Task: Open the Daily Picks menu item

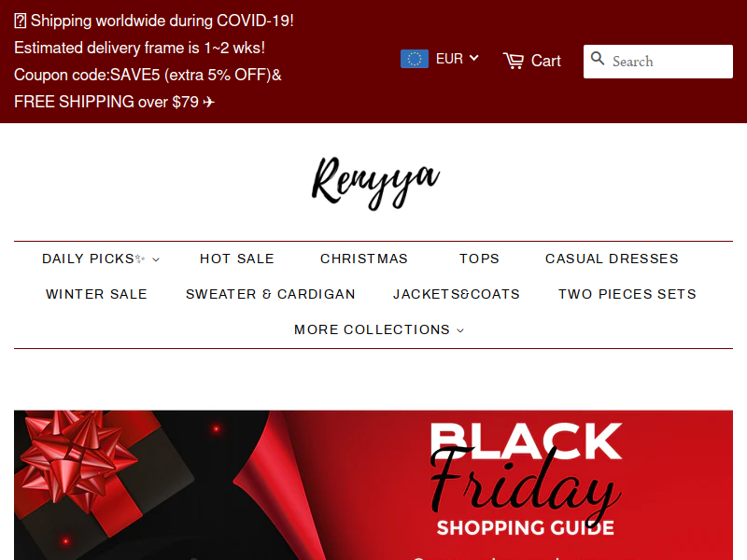Action: click(101, 259)
